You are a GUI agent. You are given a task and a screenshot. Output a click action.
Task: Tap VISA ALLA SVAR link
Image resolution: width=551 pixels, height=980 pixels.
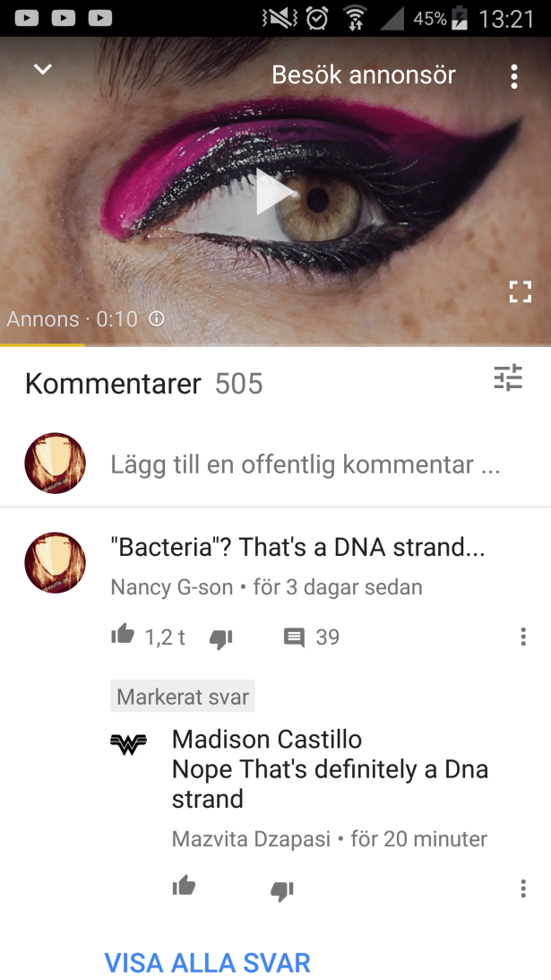point(207,962)
